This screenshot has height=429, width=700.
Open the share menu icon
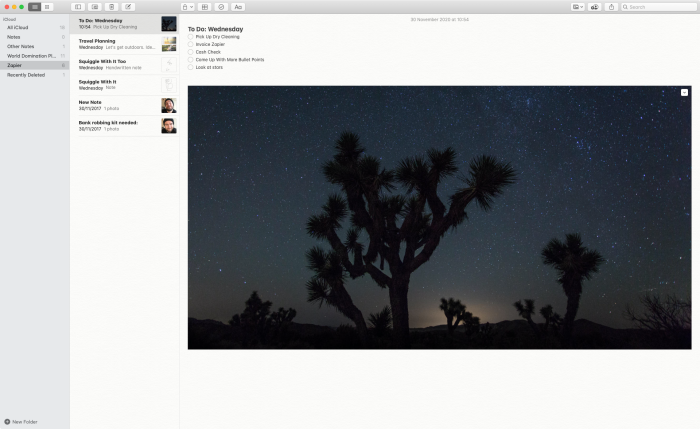click(611, 7)
